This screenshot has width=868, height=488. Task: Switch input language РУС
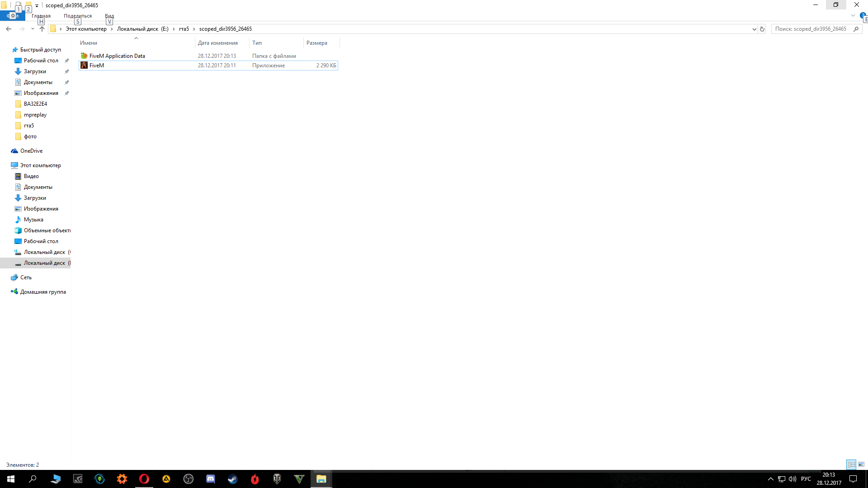point(806,479)
